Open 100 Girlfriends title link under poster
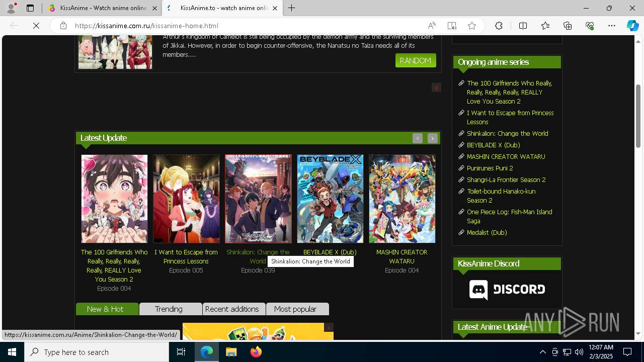The width and height of the screenshot is (644, 362). [114, 265]
